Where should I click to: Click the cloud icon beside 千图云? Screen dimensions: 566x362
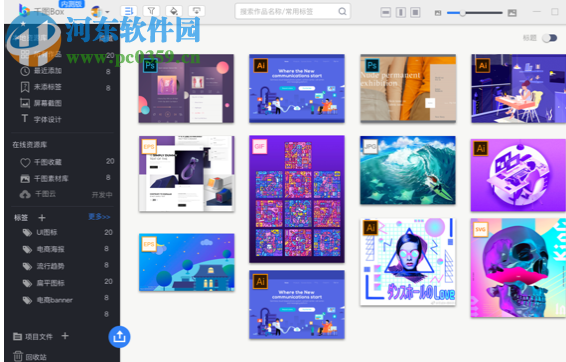tap(25, 195)
